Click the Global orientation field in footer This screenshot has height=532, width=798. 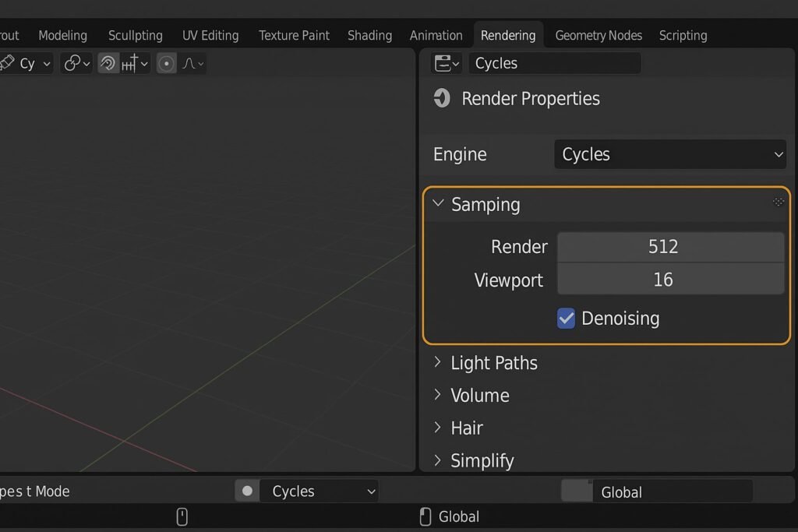pos(673,491)
